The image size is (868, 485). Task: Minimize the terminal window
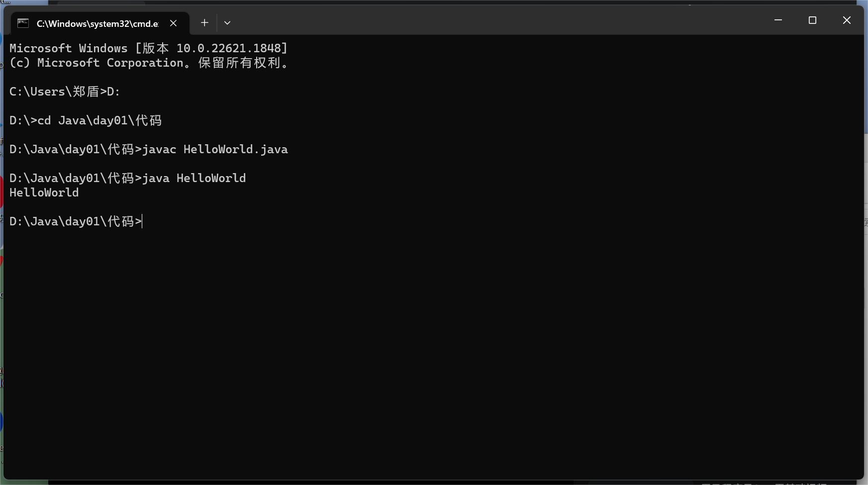[778, 20]
